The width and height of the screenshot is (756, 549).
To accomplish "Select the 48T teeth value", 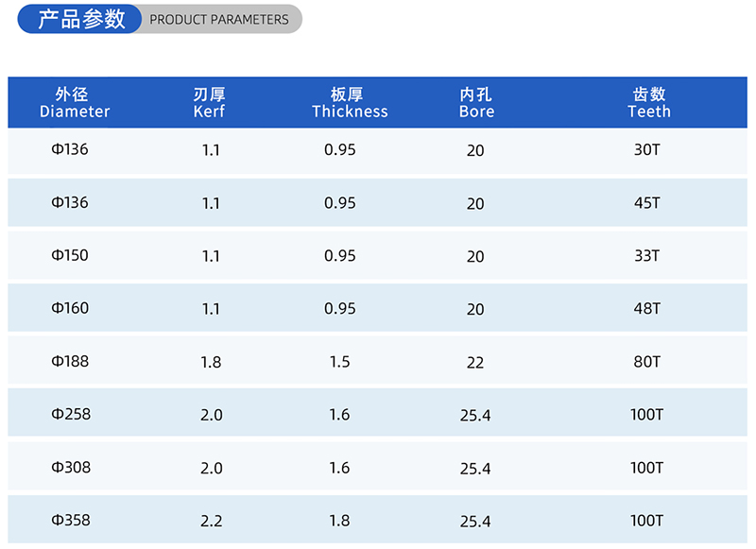I will [647, 309].
